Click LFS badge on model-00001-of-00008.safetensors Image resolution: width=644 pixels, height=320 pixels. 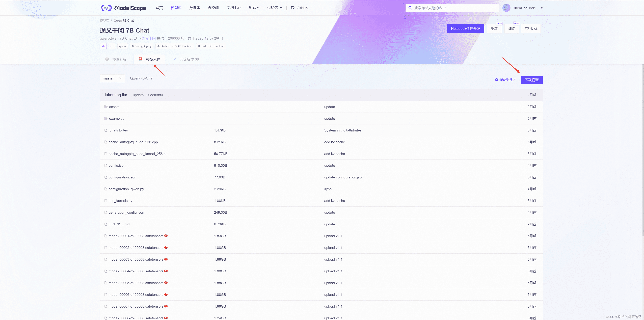point(166,236)
